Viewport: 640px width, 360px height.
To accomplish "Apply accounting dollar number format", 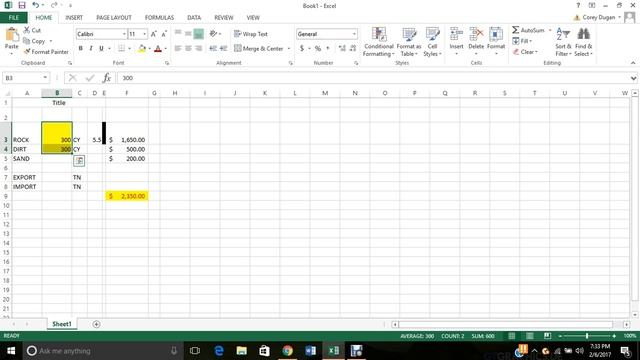I will tap(302, 49).
